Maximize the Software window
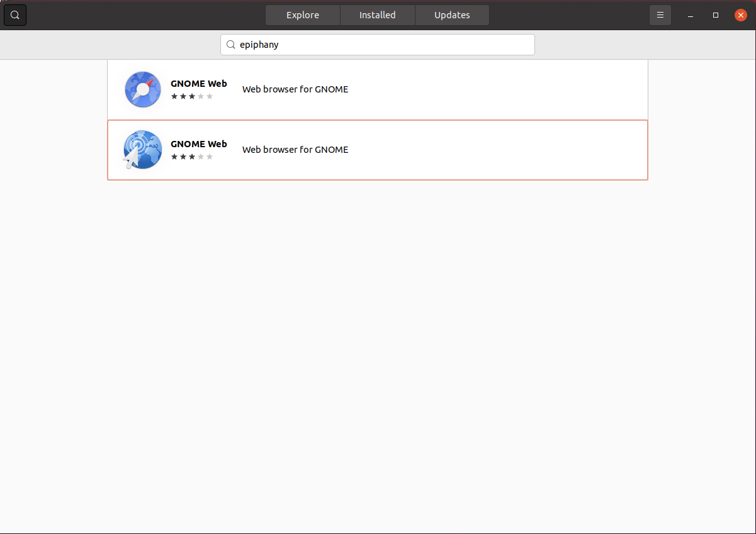 [716, 15]
